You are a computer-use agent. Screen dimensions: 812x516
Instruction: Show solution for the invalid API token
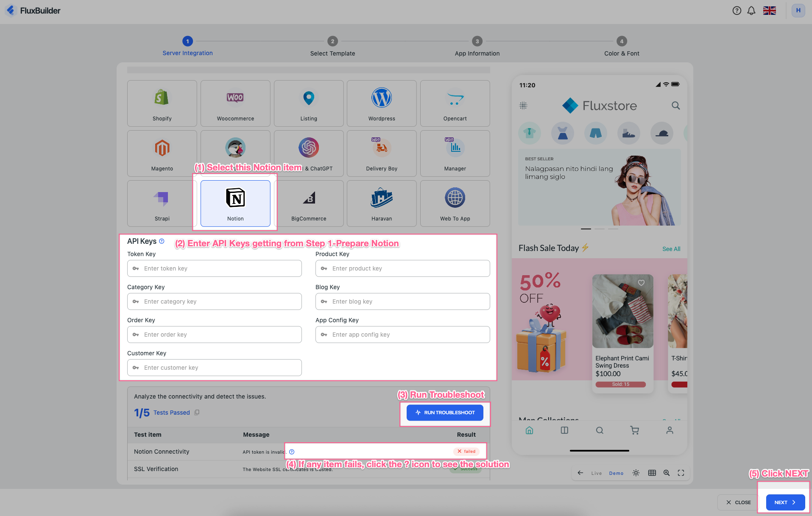[292, 452]
